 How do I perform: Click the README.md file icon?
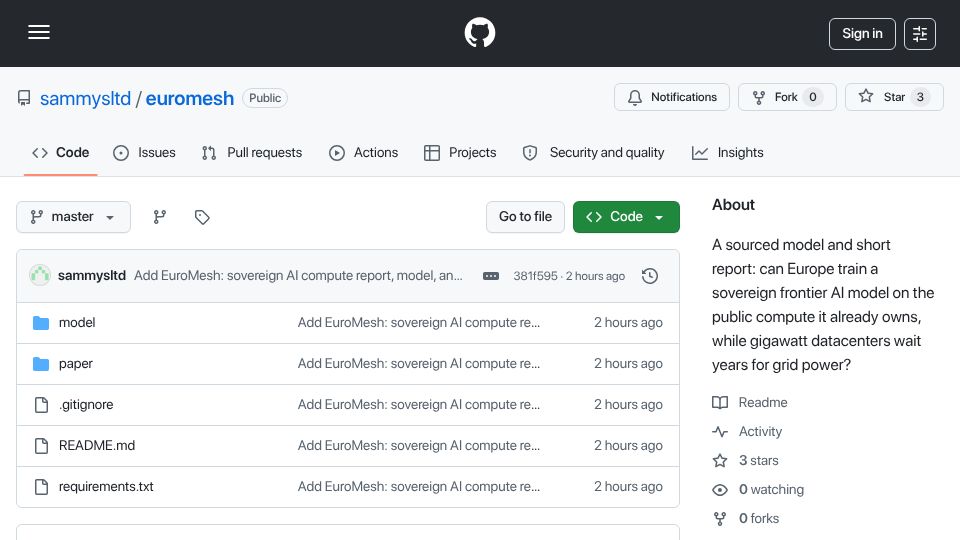point(41,446)
